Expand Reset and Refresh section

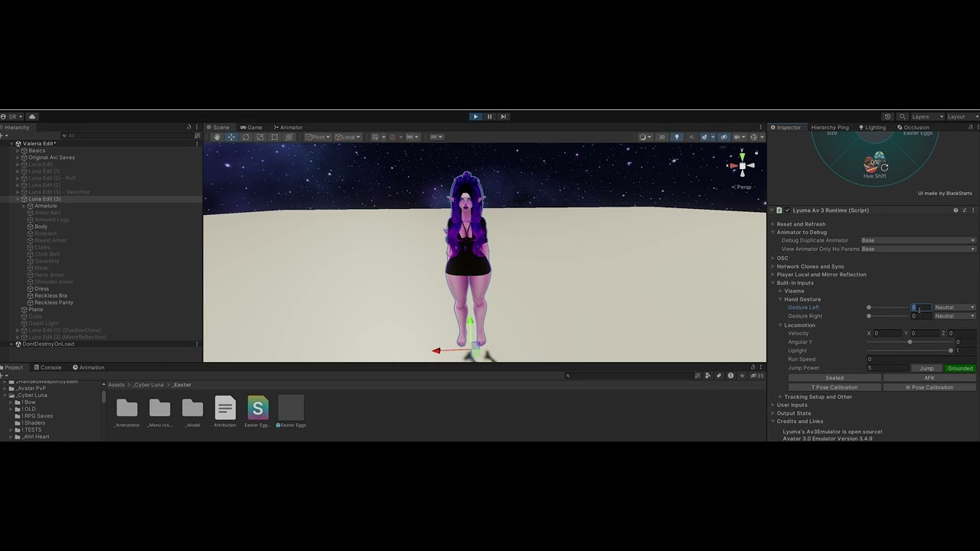(773, 224)
